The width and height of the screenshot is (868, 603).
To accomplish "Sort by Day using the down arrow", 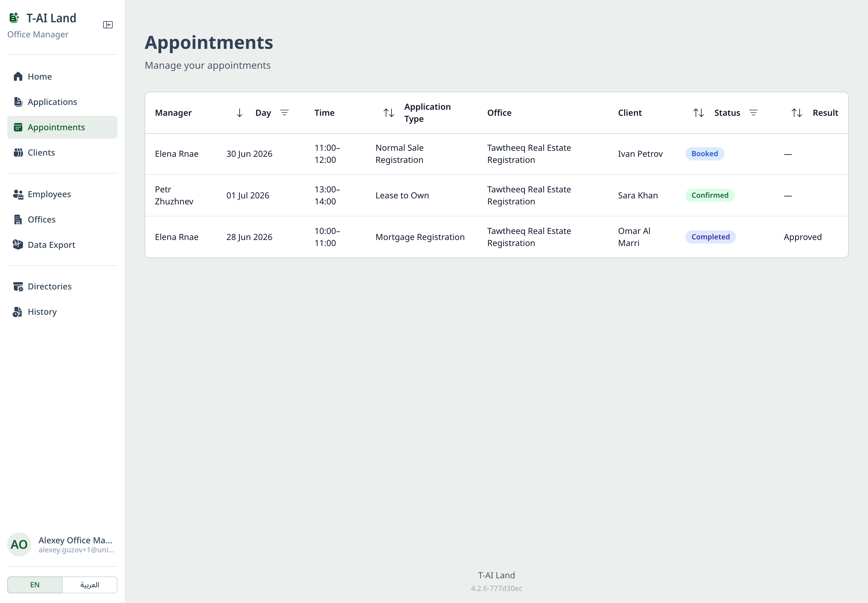I will click(x=240, y=113).
